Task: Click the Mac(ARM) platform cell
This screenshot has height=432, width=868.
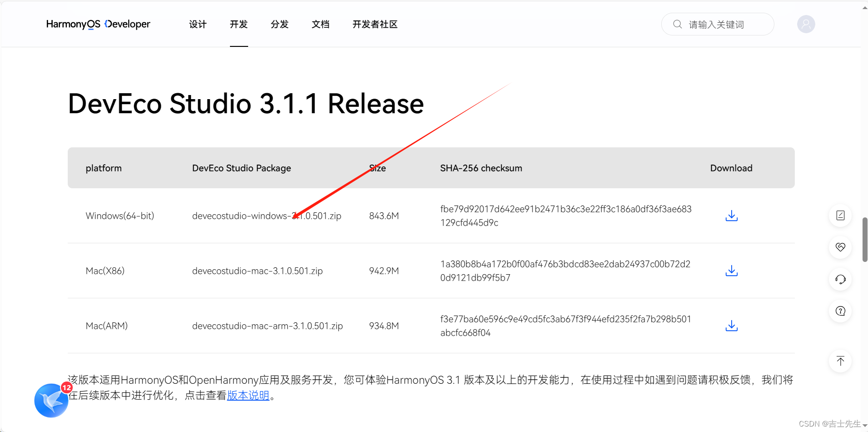Action: (x=107, y=326)
